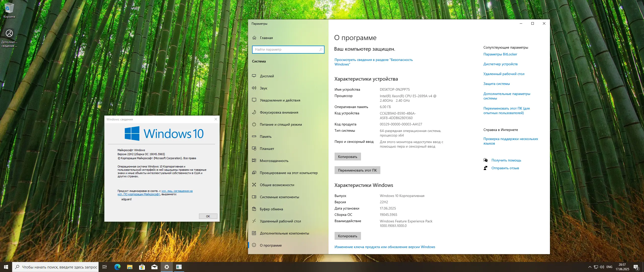
Task: Click the Clipboard icon in sidebar
Action: click(x=254, y=209)
